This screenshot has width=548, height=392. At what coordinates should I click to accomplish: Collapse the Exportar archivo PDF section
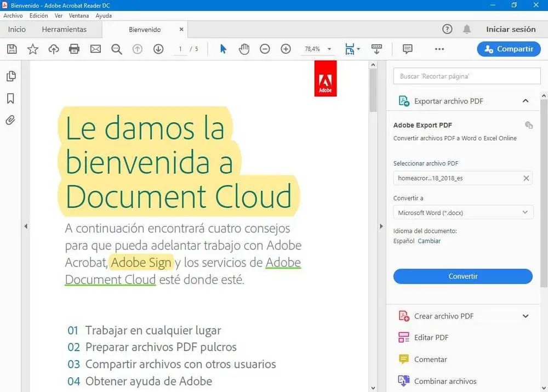pos(526,101)
